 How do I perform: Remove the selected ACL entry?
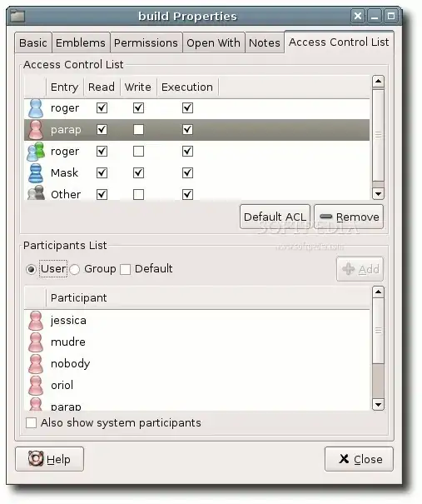coord(349,217)
